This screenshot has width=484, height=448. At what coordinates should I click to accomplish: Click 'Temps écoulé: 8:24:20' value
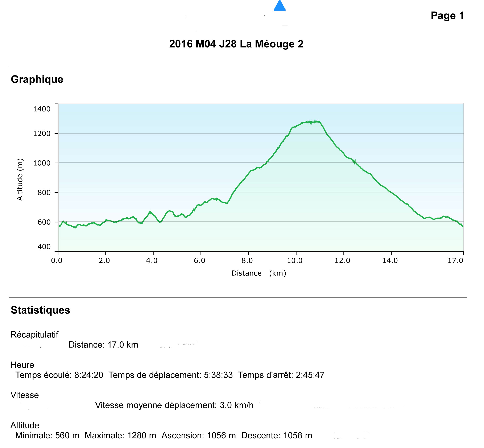[59, 375]
